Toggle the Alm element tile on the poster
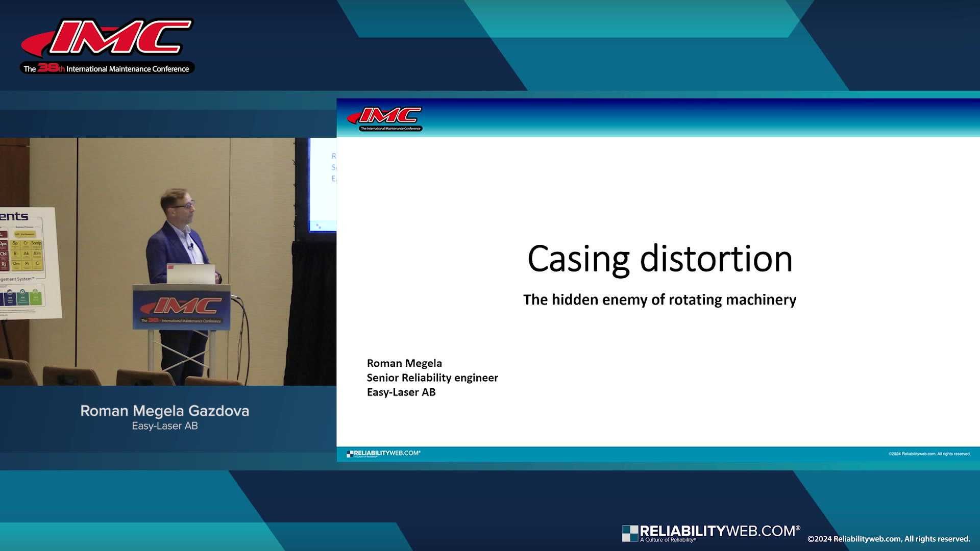Viewport: 980px width, 551px height. click(37, 253)
